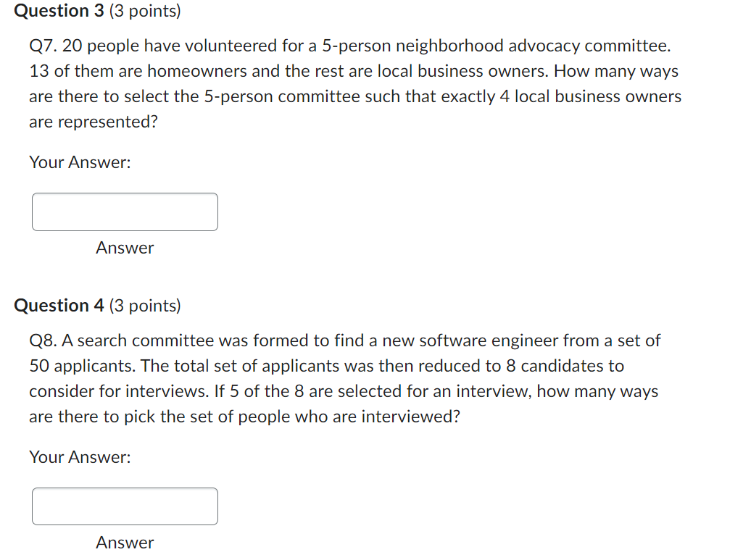The width and height of the screenshot is (751, 560).
Task: Click Answer to confirm the interview problem
Action: coord(125,543)
